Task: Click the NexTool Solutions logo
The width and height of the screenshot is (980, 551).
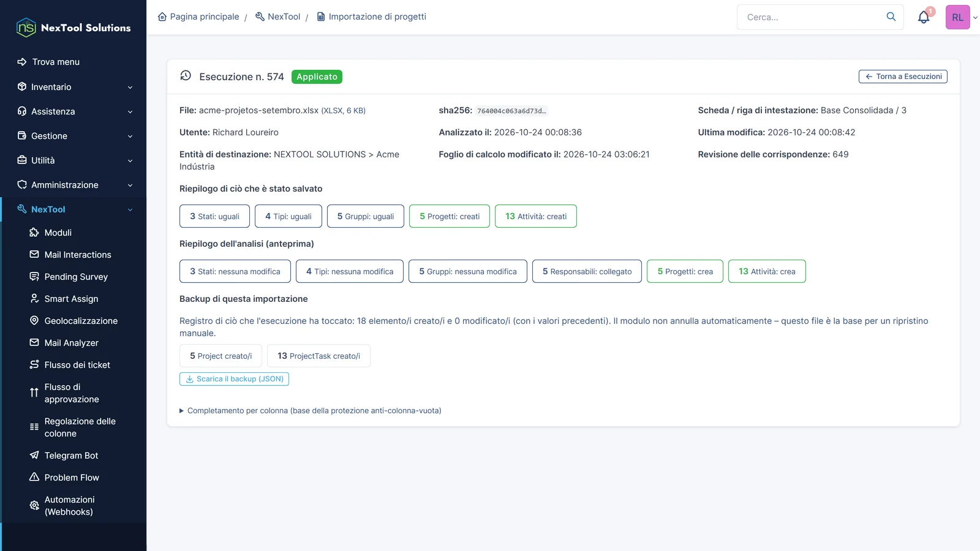Action: click(73, 28)
